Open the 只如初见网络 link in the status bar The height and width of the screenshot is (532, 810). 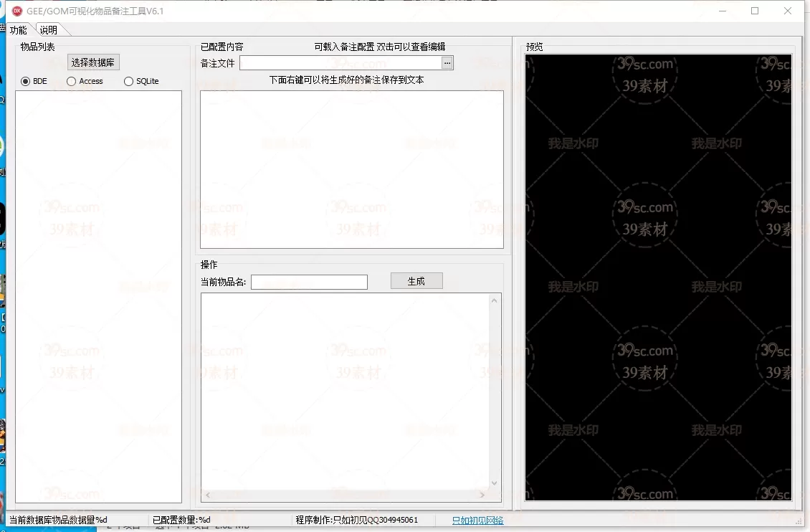coord(477,521)
